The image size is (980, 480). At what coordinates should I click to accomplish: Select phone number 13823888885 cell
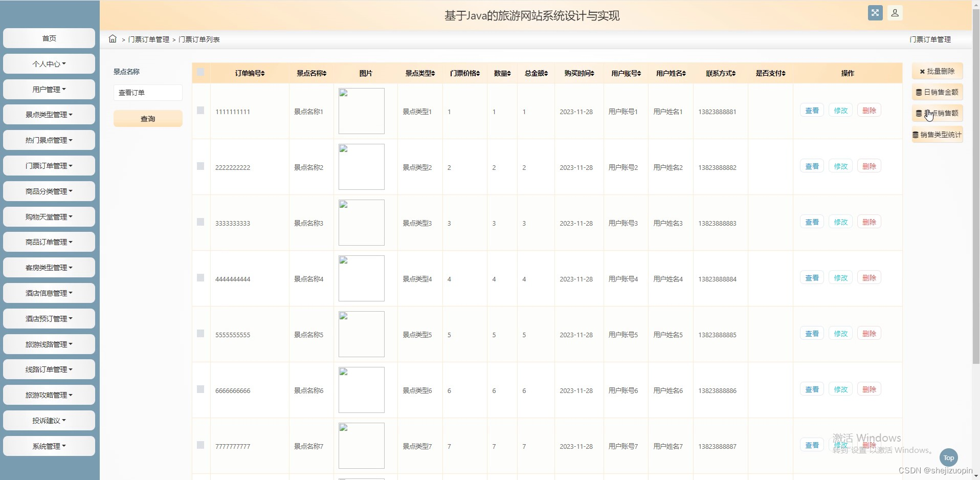click(x=717, y=335)
